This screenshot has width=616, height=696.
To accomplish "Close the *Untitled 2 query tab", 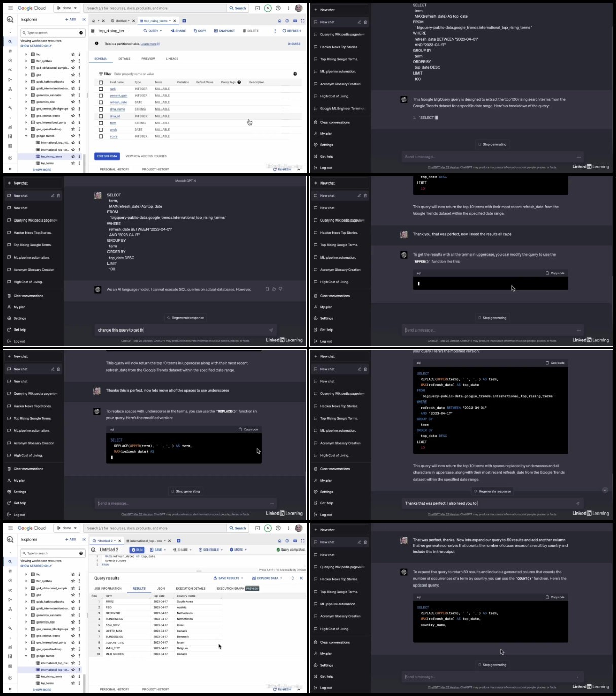I will [x=120, y=541].
